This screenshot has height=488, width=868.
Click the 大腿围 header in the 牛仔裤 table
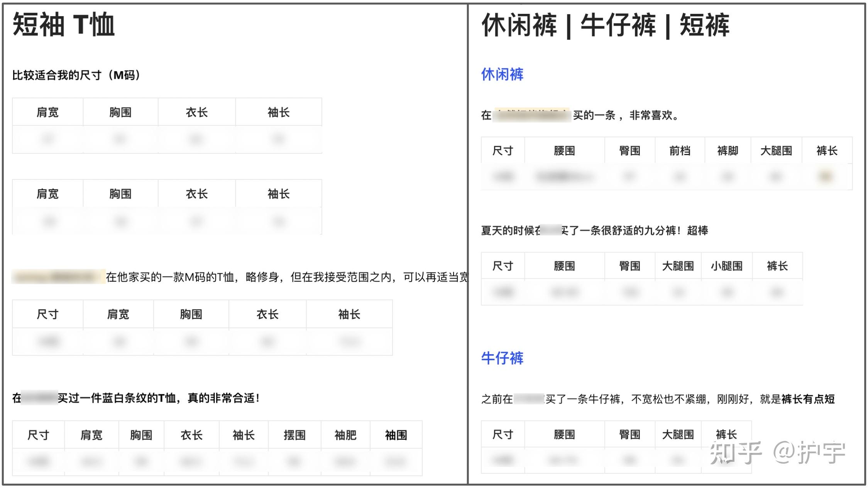click(678, 434)
